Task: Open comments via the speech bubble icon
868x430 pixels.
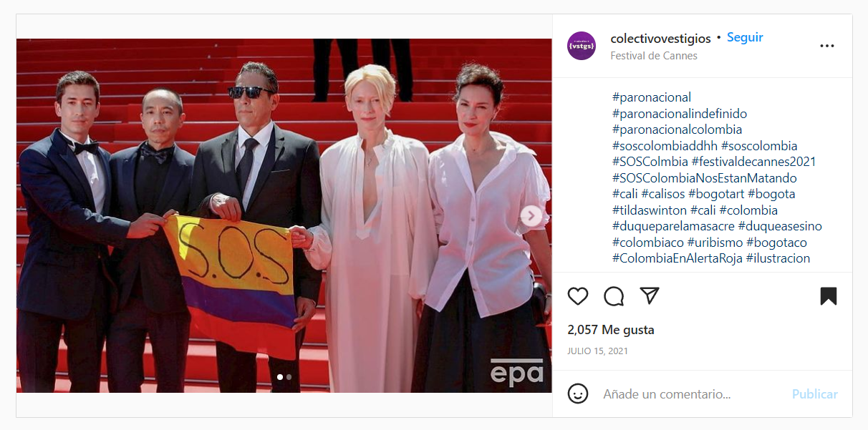Action: point(614,296)
